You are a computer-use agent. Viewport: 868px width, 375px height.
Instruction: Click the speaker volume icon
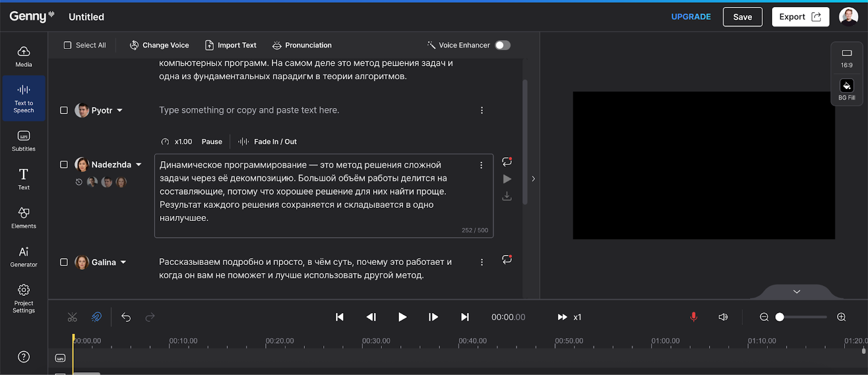point(723,317)
